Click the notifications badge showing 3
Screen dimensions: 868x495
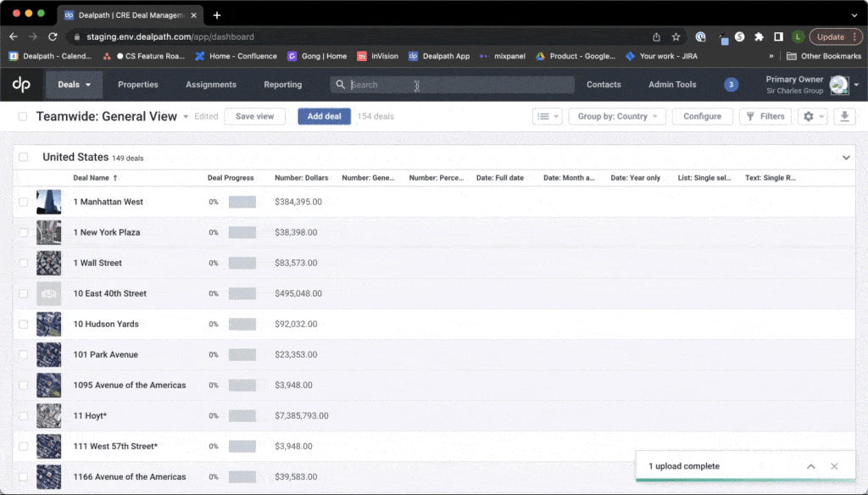731,84
